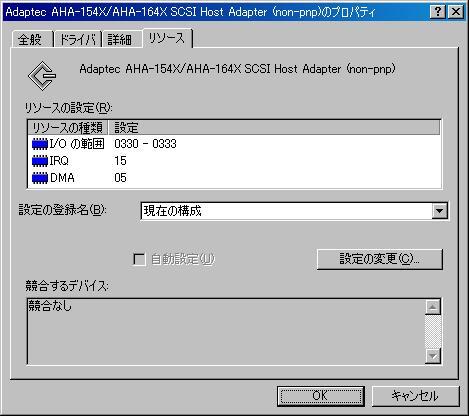Click the DMA value 05

click(120, 178)
